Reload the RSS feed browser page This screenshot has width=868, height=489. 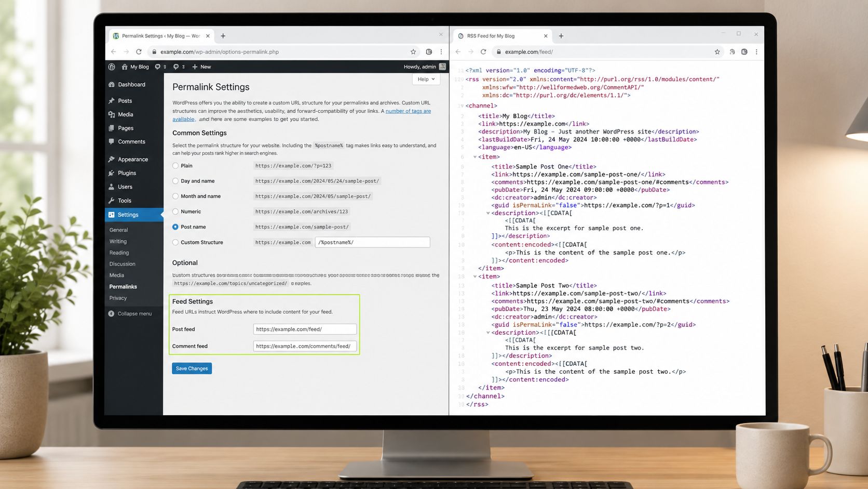pyautogui.click(x=483, y=51)
